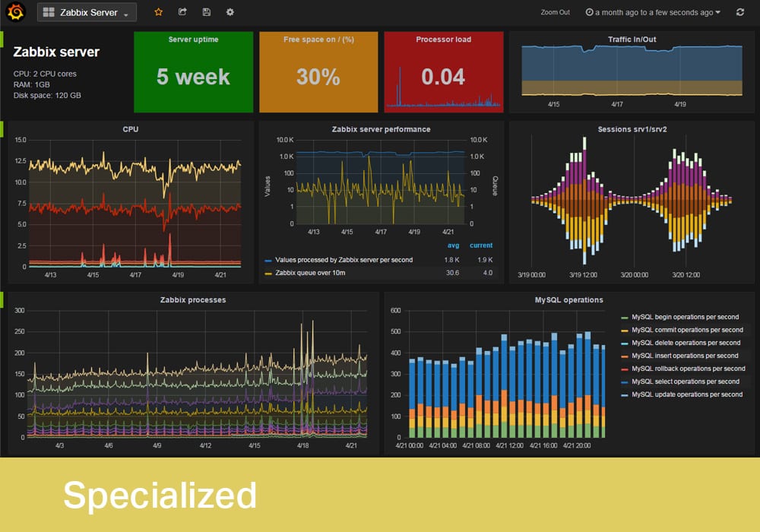Open the time range picker dropdown
This screenshot has height=532, width=760.
(653, 12)
